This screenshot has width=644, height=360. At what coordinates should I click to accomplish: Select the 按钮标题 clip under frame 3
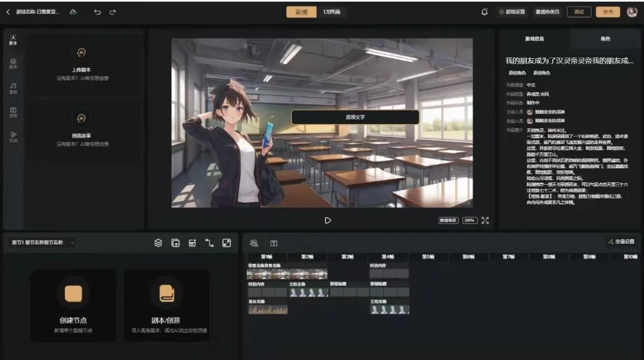[x=349, y=292]
